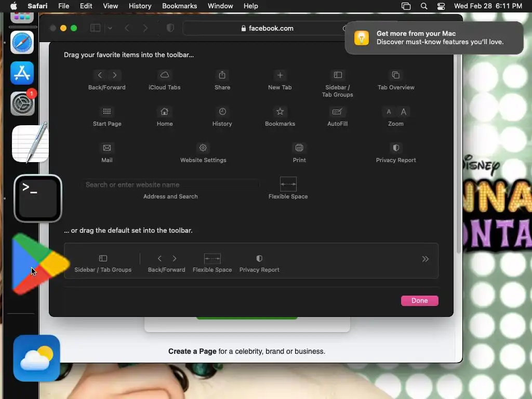The image size is (532, 399).
Task: Select the Home house icon
Action: point(165,111)
